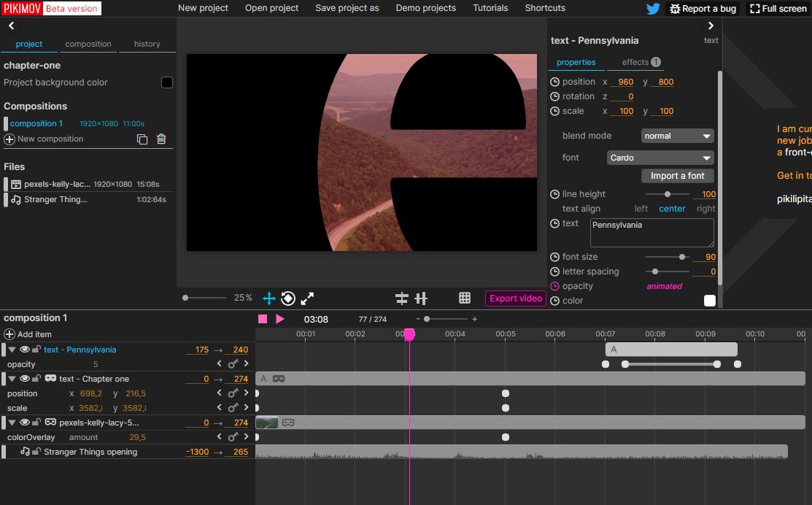
Task: Click the pink opacity stopwatch icon
Action: tap(554, 286)
